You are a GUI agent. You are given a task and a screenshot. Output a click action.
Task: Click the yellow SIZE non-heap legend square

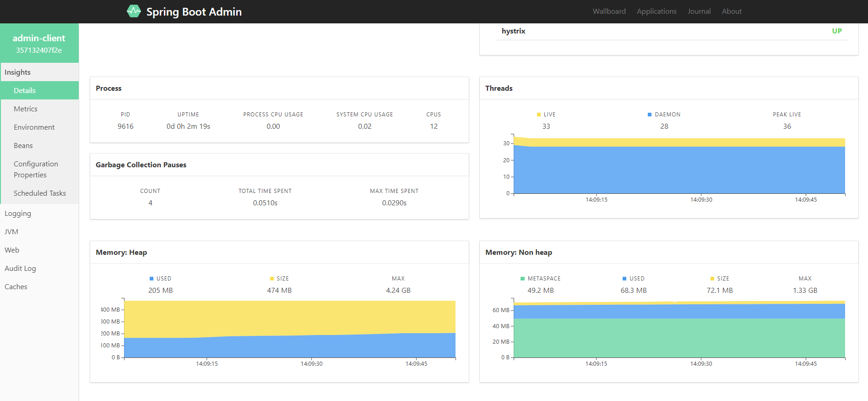click(x=712, y=279)
